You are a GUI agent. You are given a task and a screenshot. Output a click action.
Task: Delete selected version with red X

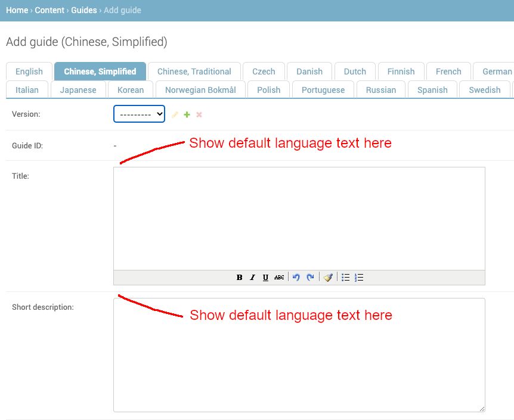coord(199,114)
